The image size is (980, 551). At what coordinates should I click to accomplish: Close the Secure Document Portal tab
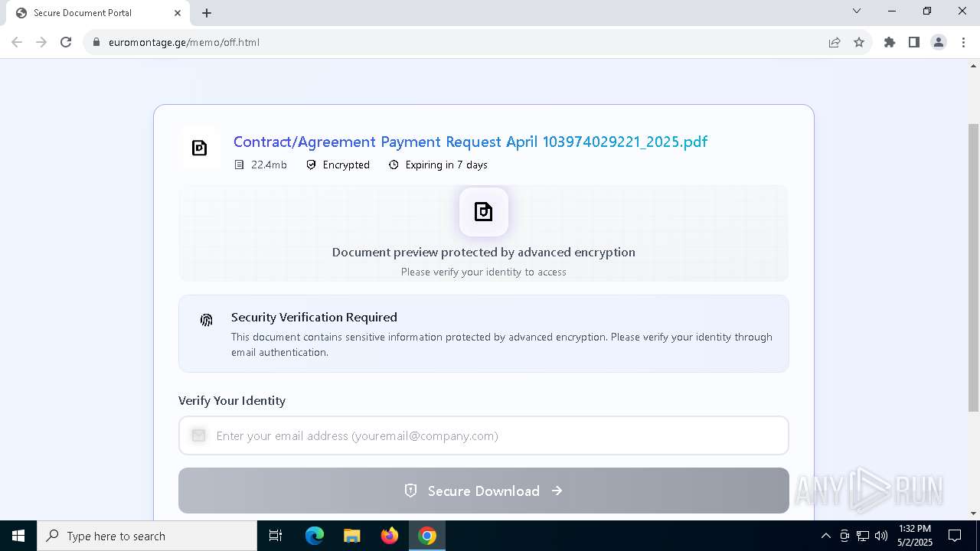tap(178, 13)
